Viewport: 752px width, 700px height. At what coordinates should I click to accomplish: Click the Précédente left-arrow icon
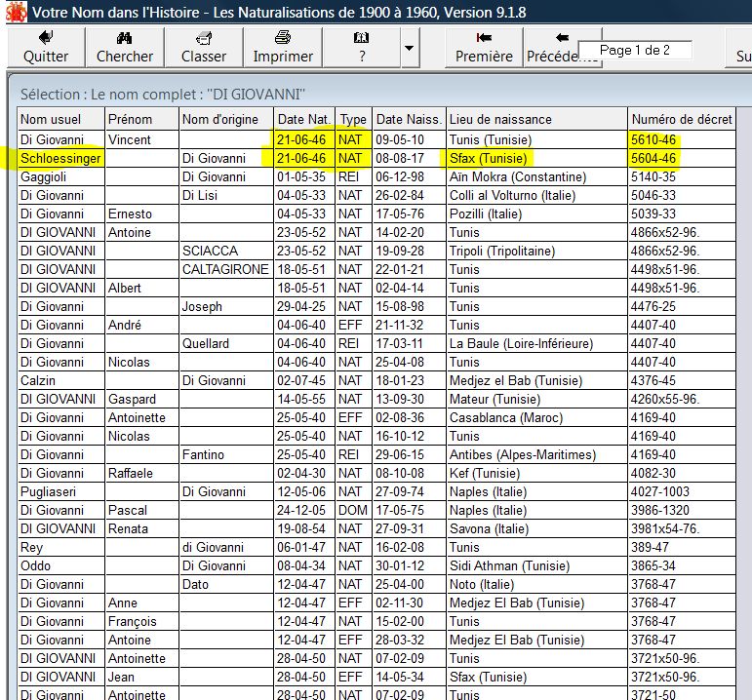(x=562, y=37)
